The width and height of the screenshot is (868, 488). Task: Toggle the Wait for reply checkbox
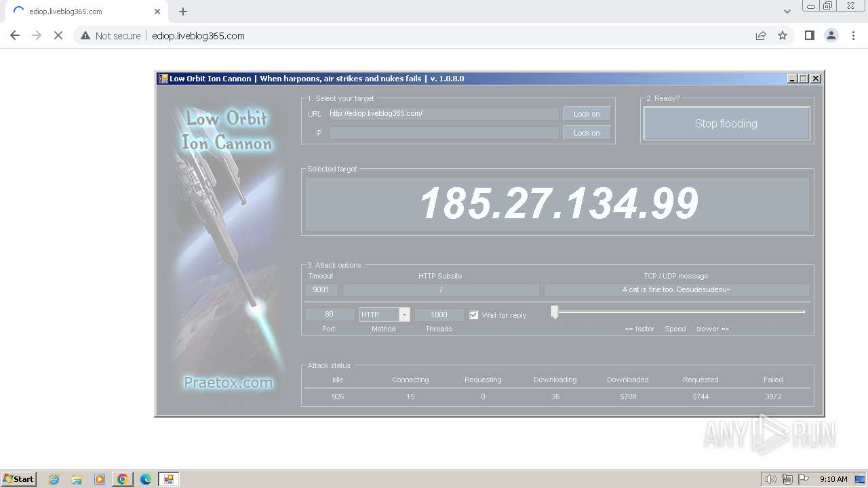coord(474,315)
